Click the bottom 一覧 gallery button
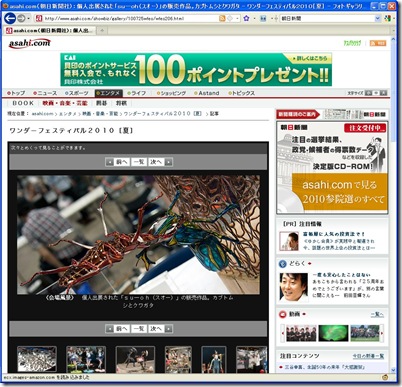This screenshot has height=387, width=402. pos(139,329)
